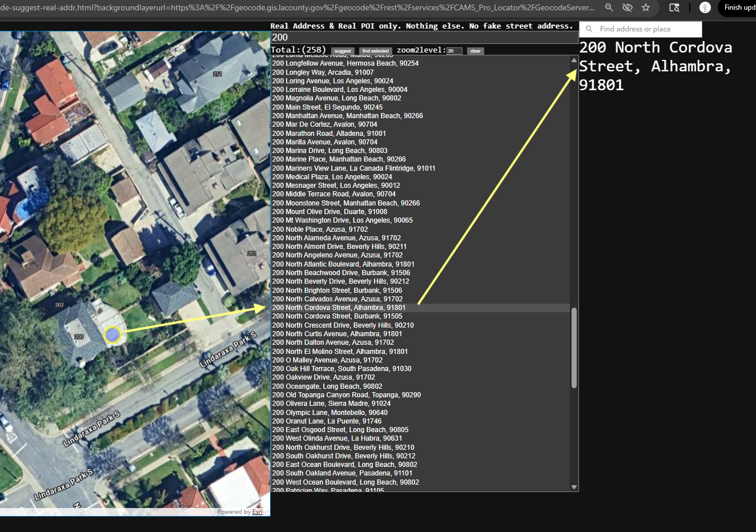Image resolution: width=756 pixels, height=532 pixels.
Task: Choose 200 Main Street, El Segundo, 90245
Action: [x=327, y=107]
